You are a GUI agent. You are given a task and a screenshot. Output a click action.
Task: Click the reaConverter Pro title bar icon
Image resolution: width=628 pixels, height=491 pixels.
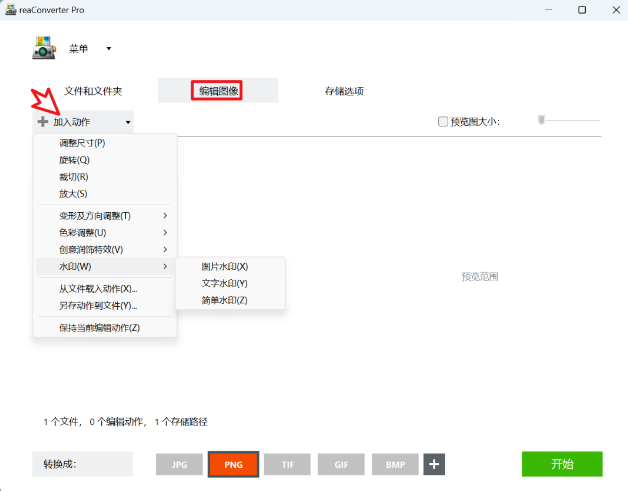[x=7, y=9]
